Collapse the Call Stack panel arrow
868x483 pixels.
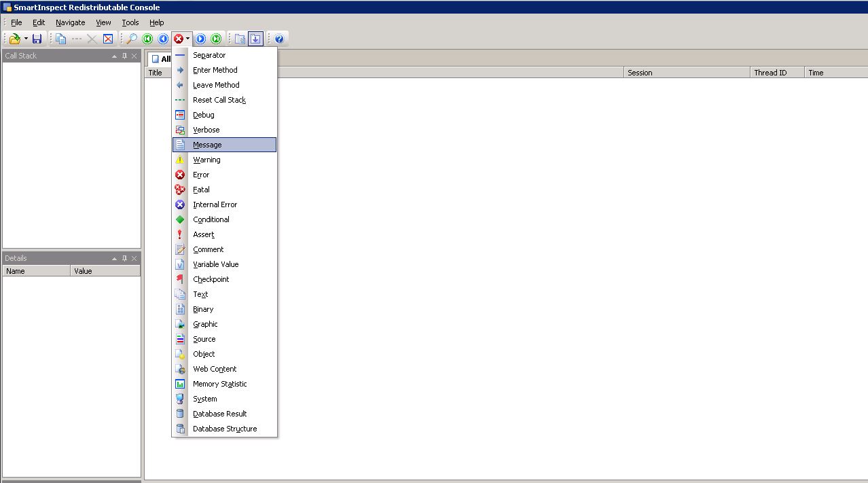coord(115,56)
